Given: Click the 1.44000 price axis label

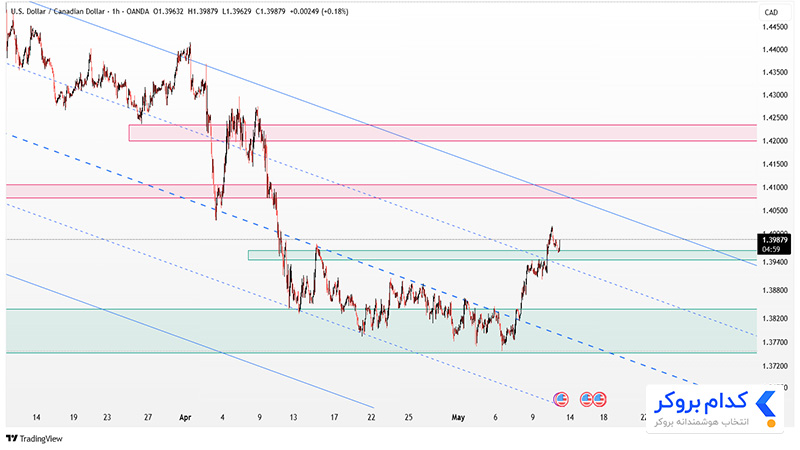Looking at the screenshot, I should [x=774, y=49].
